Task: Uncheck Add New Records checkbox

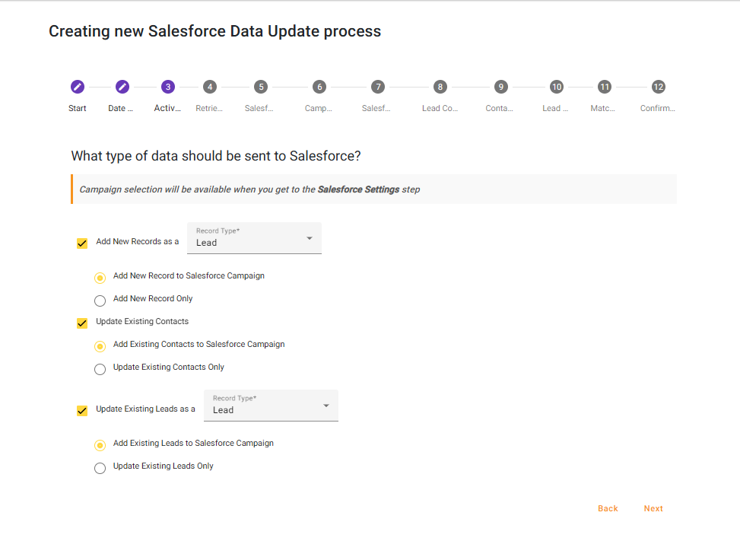Action: point(82,243)
